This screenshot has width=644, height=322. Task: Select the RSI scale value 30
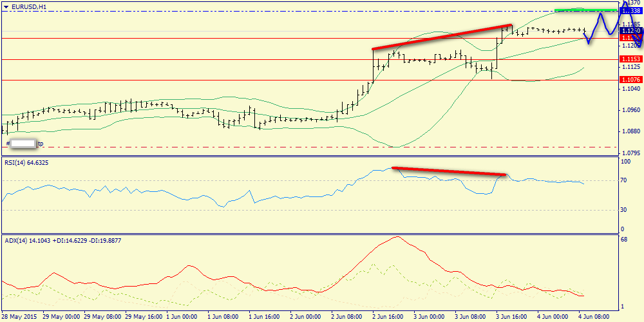click(624, 210)
